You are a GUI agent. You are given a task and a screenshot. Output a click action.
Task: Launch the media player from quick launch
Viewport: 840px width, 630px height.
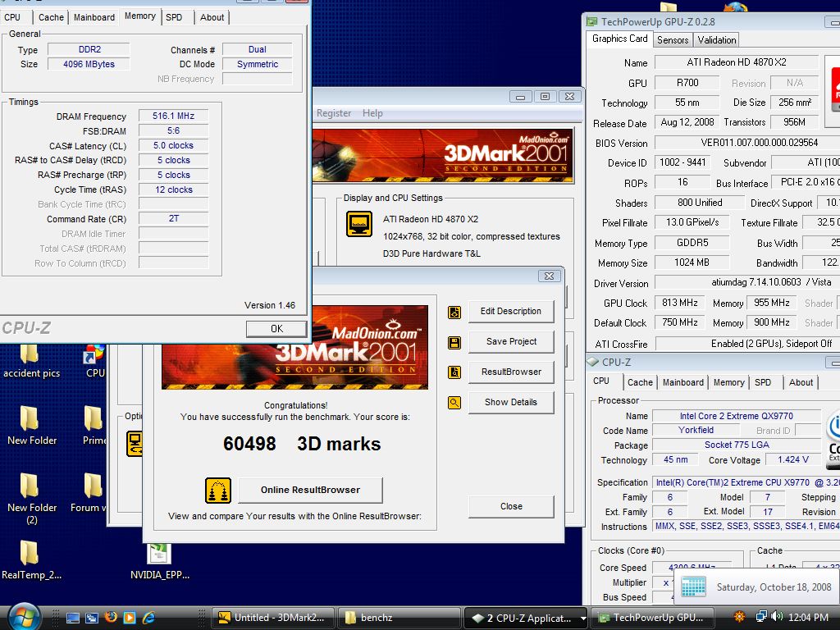(x=130, y=618)
